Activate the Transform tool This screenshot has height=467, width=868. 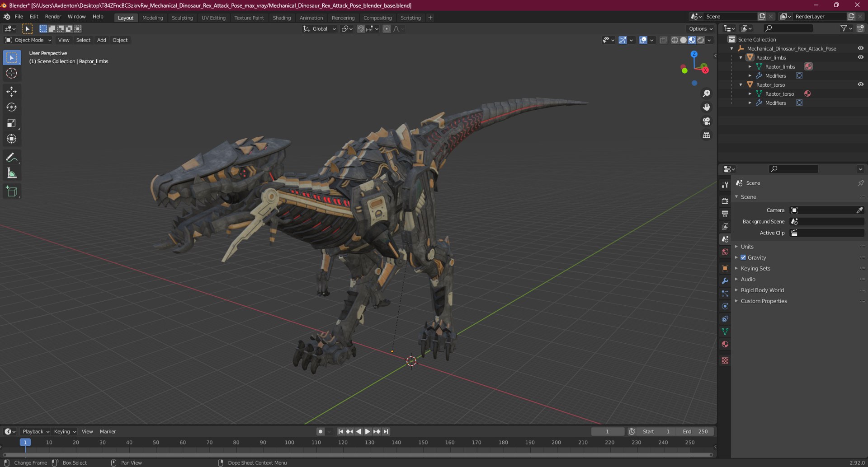coord(12,139)
